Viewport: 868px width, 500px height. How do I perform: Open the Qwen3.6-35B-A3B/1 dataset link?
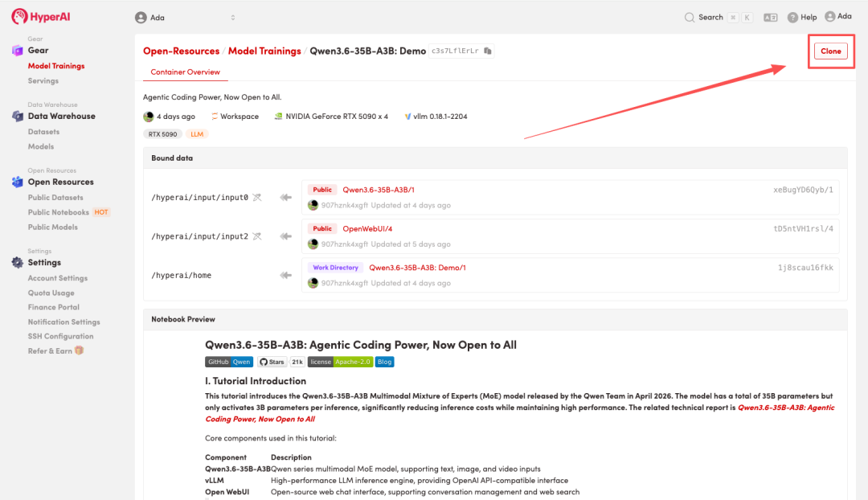pos(379,190)
